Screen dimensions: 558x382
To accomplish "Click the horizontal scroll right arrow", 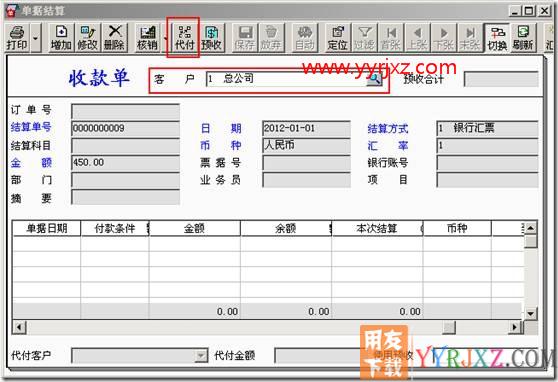I will [x=515, y=327].
